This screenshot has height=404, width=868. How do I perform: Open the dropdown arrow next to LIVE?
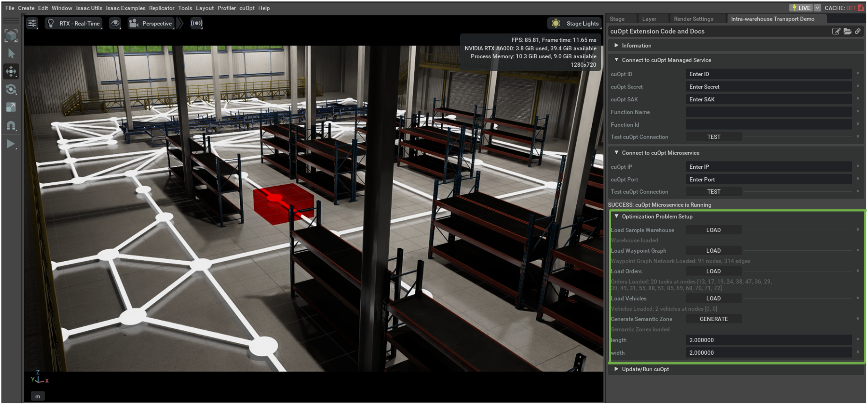click(x=817, y=8)
